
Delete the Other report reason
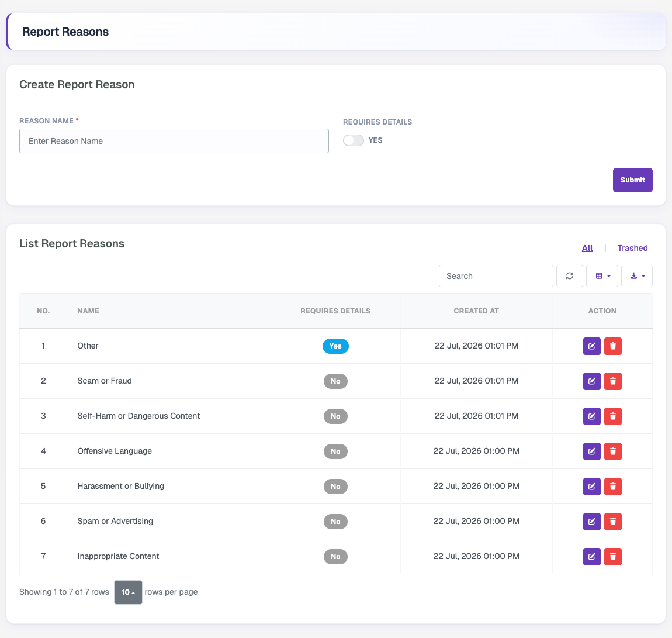(x=613, y=346)
